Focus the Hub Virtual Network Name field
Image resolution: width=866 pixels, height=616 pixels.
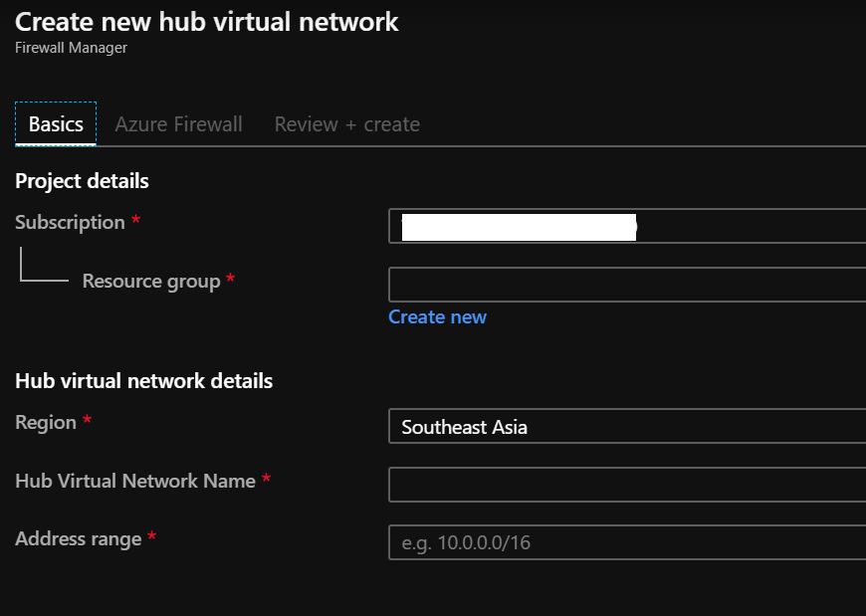627,486
